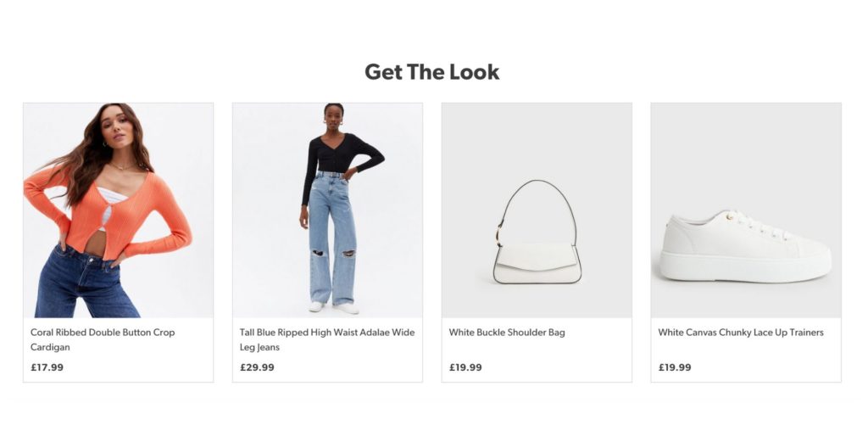Open the White Buckle Shoulder Bag image
This screenshot has width=868, height=448.
[x=537, y=210]
